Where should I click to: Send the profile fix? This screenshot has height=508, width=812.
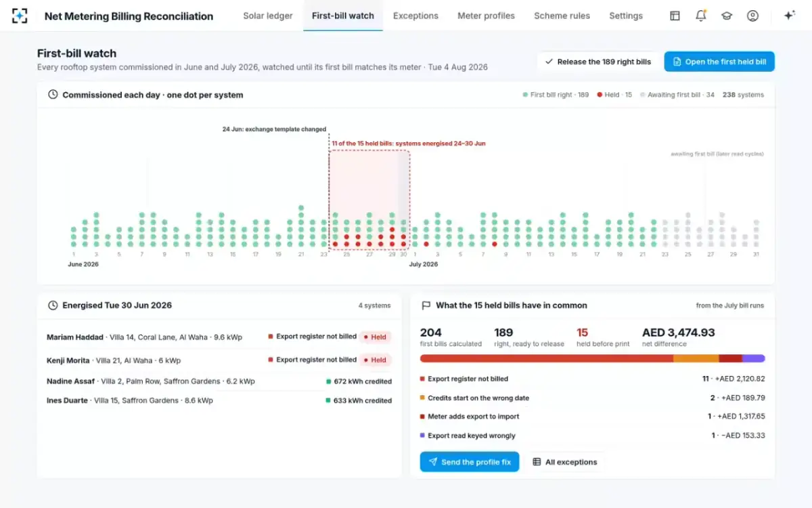click(470, 462)
